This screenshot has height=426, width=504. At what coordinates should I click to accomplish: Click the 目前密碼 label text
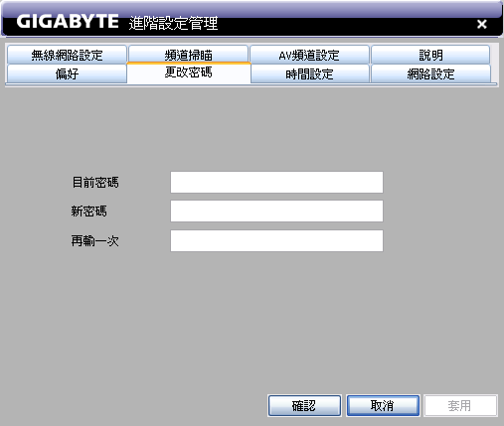click(x=95, y=182)
